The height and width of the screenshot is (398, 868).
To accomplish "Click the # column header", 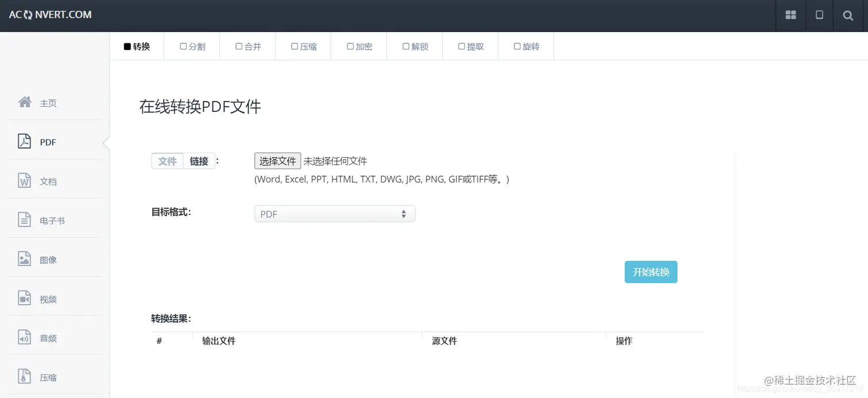I will coord(159,341).
